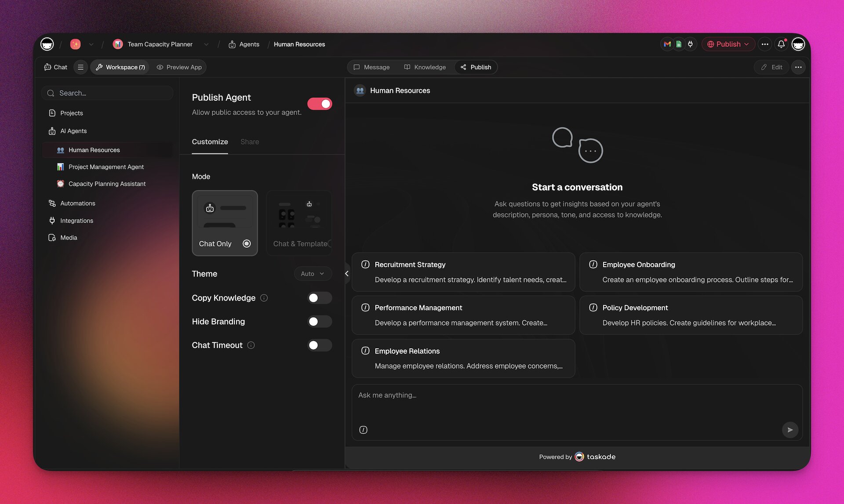844x504 pixels.
Task: Select the Recruitment Strategy prompt card
Action: click(x=463, y=272)
